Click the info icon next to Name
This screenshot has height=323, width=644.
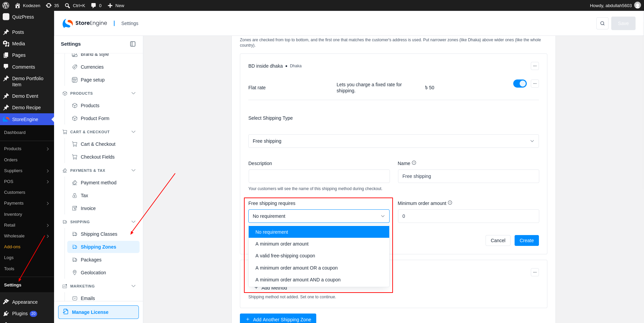414,163
